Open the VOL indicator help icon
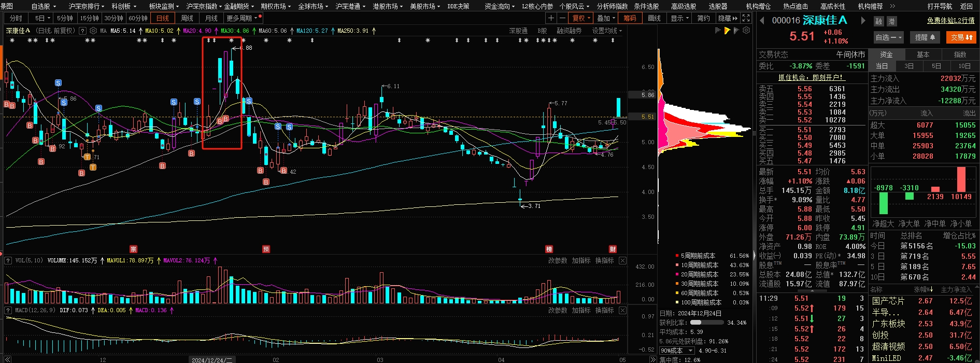Screen dimensions: 980x363 click(8, 260)
